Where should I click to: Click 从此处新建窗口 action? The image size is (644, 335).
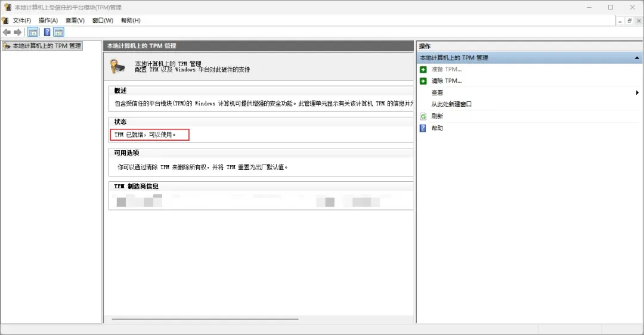point(451,104)
